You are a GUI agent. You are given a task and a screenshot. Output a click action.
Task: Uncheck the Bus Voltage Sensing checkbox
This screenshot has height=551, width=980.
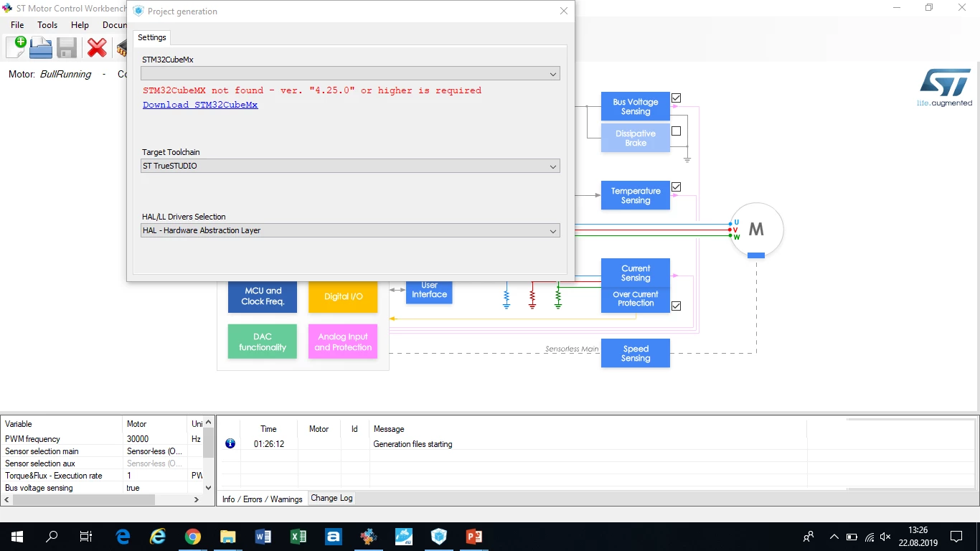coord(676,98)
